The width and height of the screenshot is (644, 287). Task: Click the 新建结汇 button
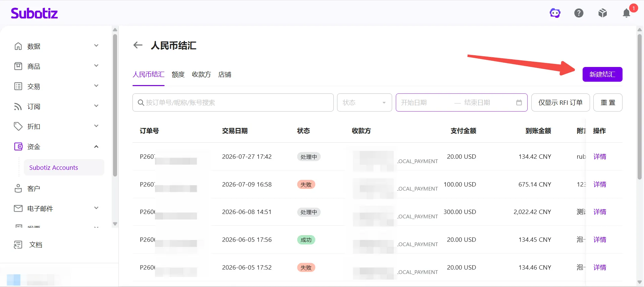coord(602,74)
